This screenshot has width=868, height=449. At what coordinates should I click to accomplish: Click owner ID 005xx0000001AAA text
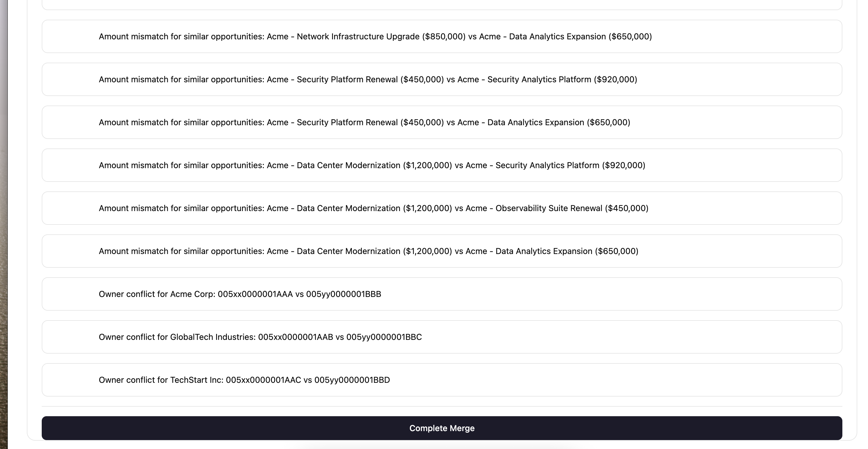(x=255, y=294)
